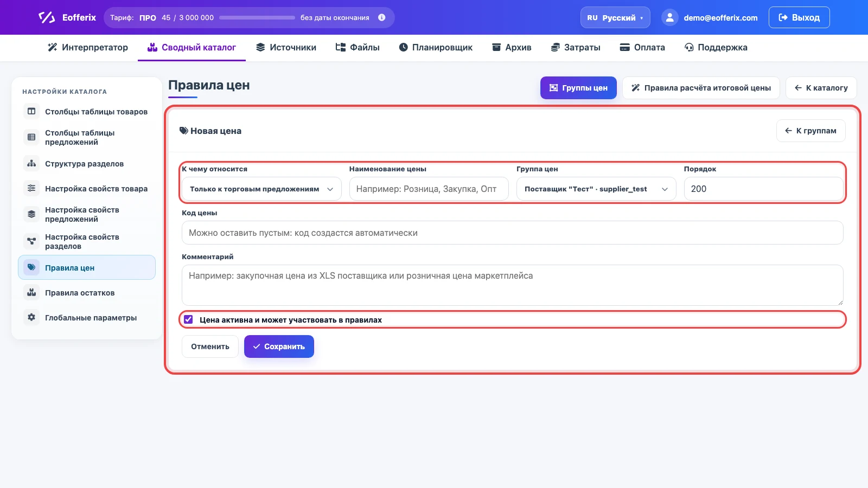Select Сводный каталог tab

[x=192, y=47]
